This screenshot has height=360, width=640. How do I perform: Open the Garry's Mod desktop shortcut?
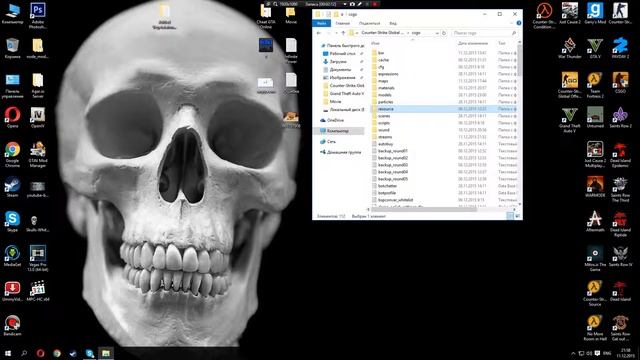pos(595,13)
